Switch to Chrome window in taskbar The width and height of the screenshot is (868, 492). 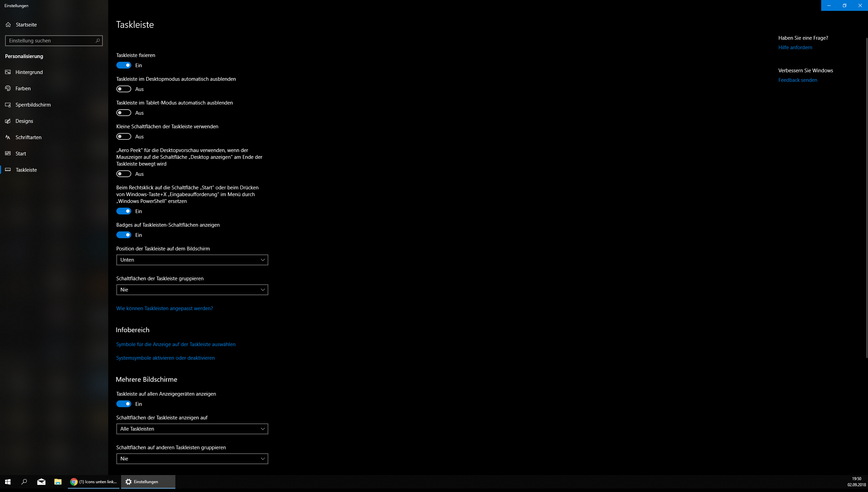(94, 482)
